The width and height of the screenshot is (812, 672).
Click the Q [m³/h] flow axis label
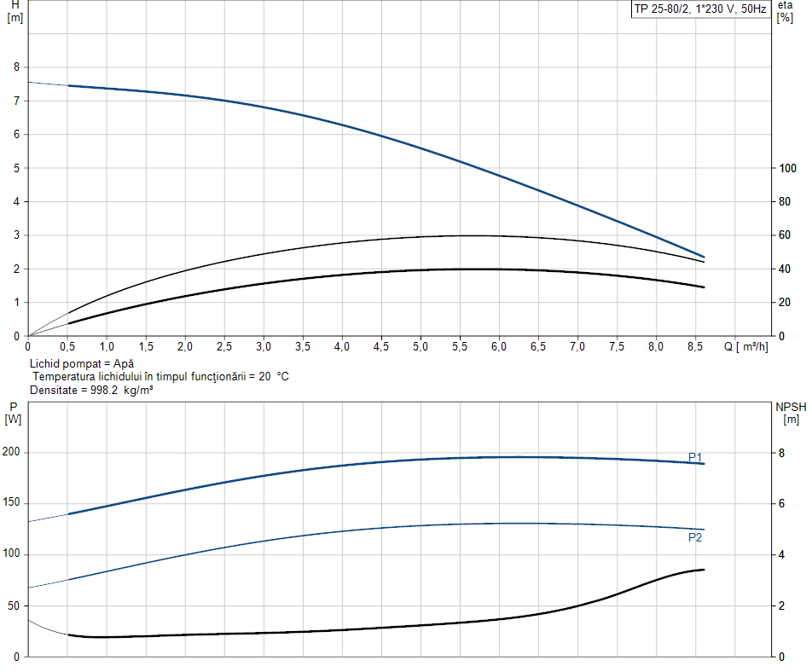(x=747, y=347)
